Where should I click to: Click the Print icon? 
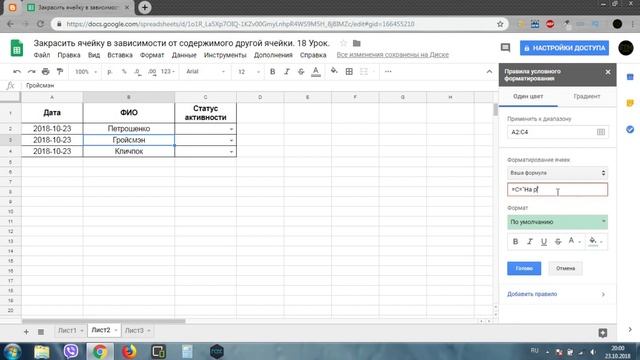[45, 71]
